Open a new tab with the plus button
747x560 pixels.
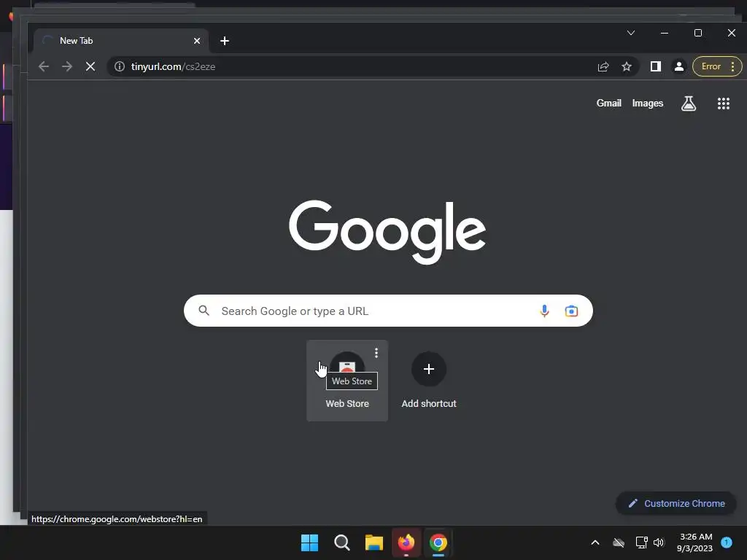[x=225, y=41]
